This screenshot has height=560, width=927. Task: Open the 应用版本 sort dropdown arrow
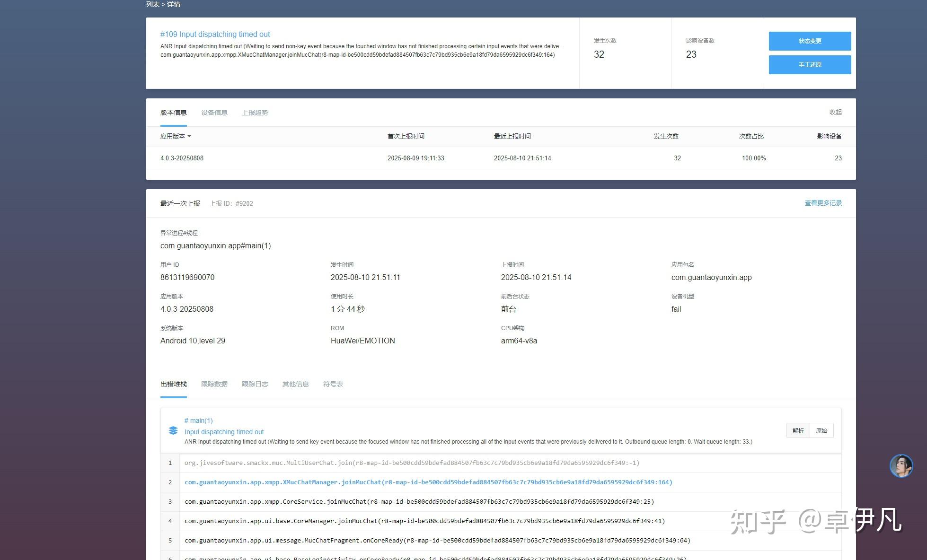click(188, 137)
